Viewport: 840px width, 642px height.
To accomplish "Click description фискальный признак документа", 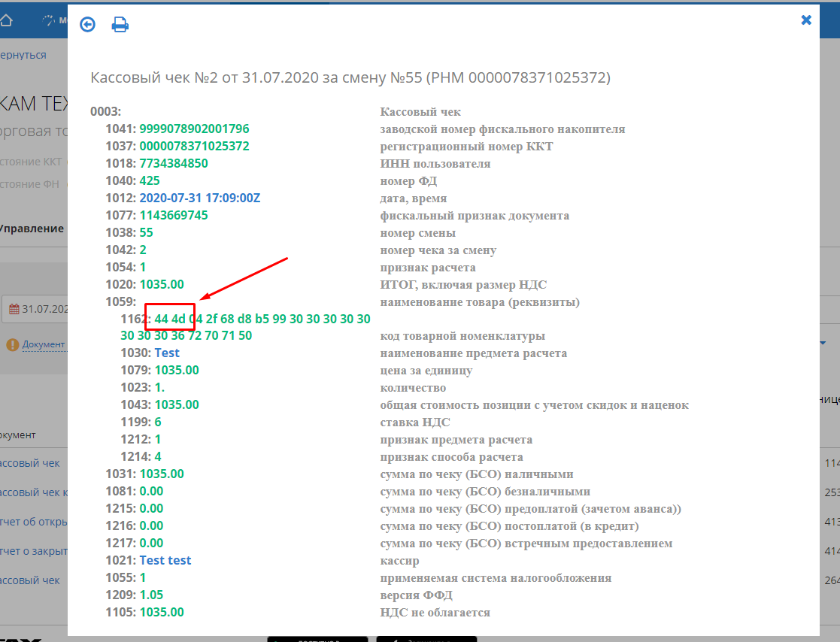I will click(475, 215).
